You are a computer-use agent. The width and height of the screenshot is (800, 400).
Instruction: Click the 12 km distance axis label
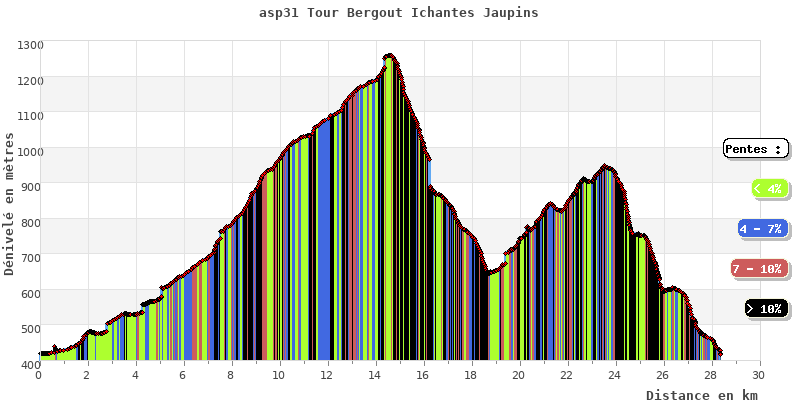pyautogui.click(x=328, y=376)
